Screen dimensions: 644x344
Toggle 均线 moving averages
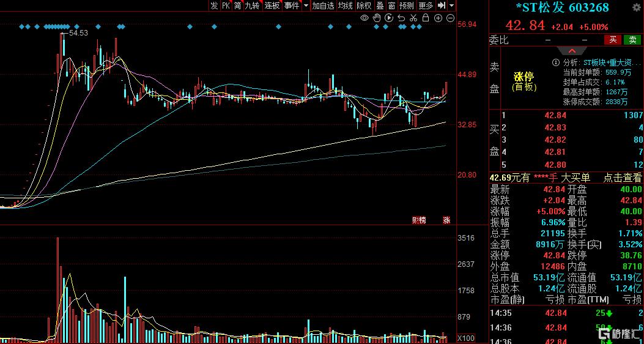(x=346, y=6)
